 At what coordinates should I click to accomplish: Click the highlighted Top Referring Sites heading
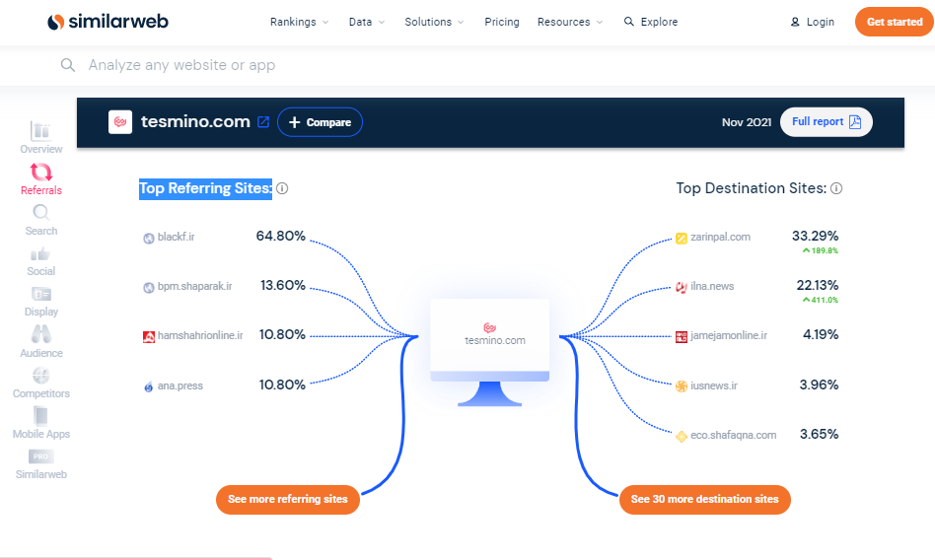206,189
